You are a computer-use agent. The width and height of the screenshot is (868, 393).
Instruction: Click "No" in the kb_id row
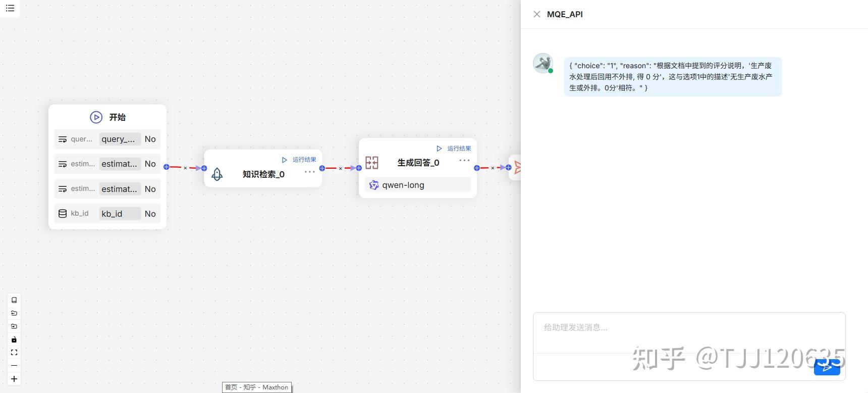(150, 214)
